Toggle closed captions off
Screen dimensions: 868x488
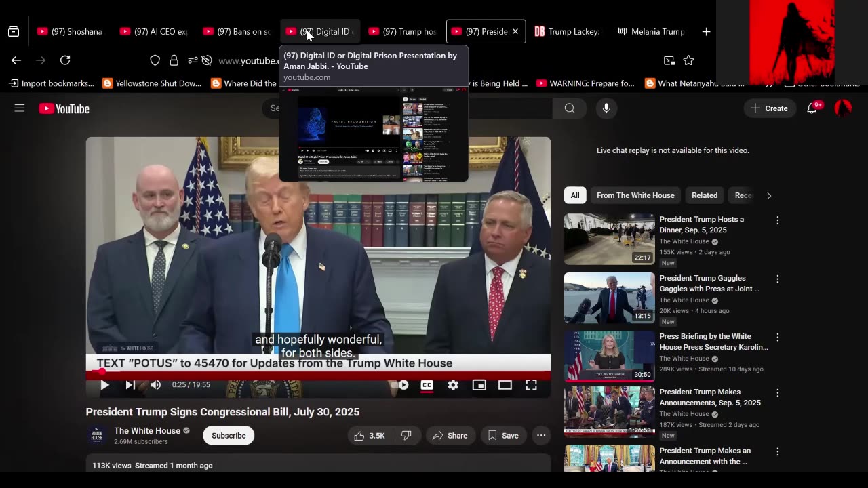(427, 385)
